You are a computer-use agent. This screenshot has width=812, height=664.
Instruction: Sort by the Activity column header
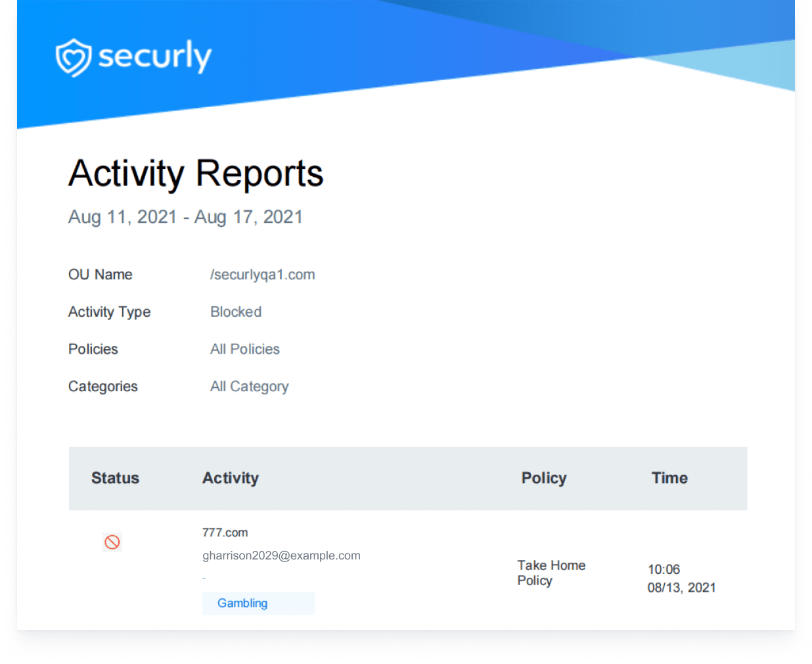[230, 478]
